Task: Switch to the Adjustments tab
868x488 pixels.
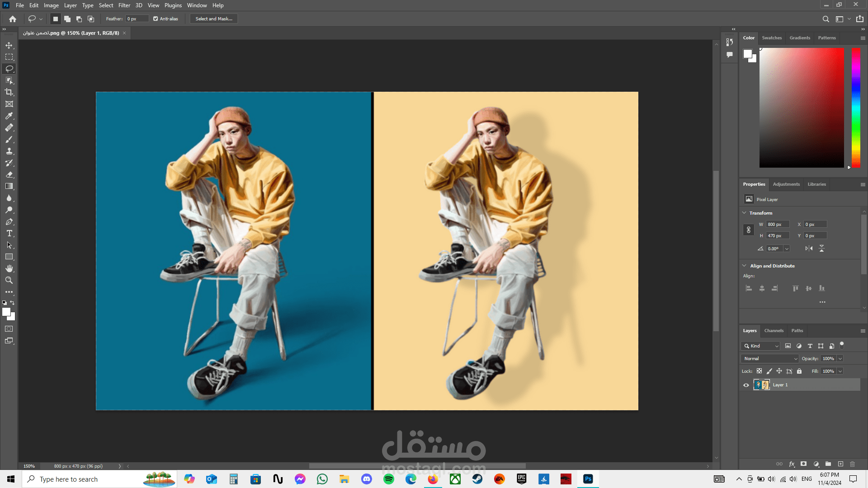Action: pos(786,184)
